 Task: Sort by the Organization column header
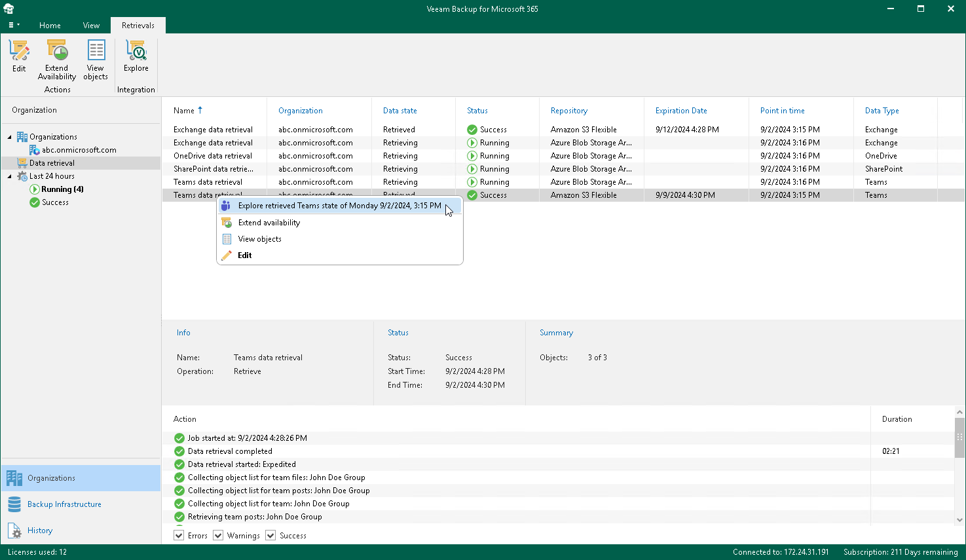(x=301, y=111)
